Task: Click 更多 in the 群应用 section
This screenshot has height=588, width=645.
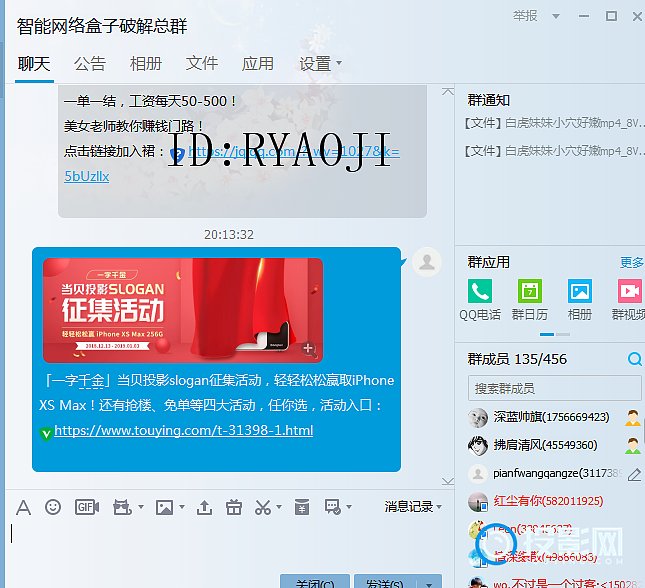Action: pos(631,262)
